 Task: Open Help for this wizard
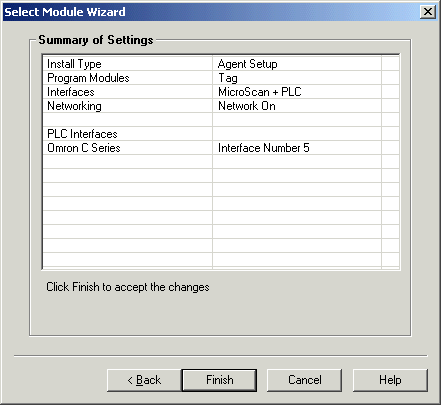point(390,380)
